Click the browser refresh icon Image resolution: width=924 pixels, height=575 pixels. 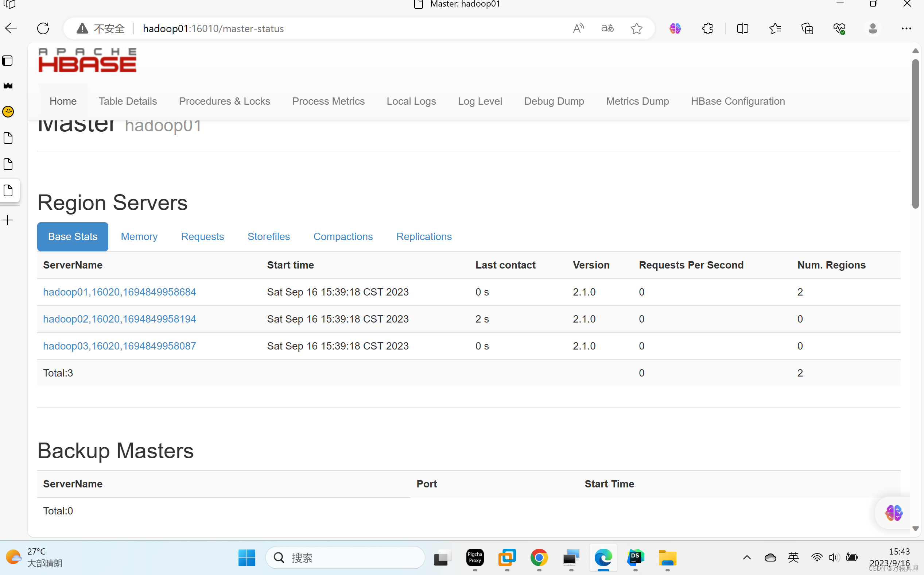point(43,28)
